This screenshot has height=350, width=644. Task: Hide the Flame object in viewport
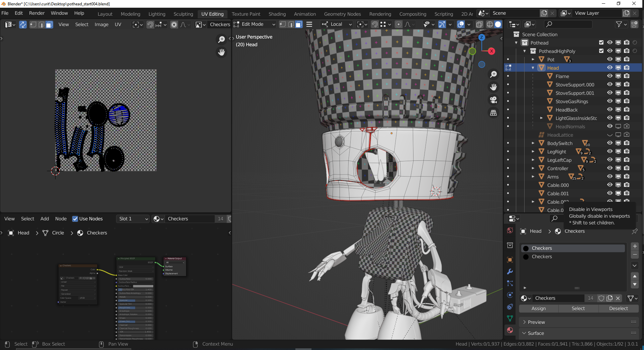click(610, 76)
